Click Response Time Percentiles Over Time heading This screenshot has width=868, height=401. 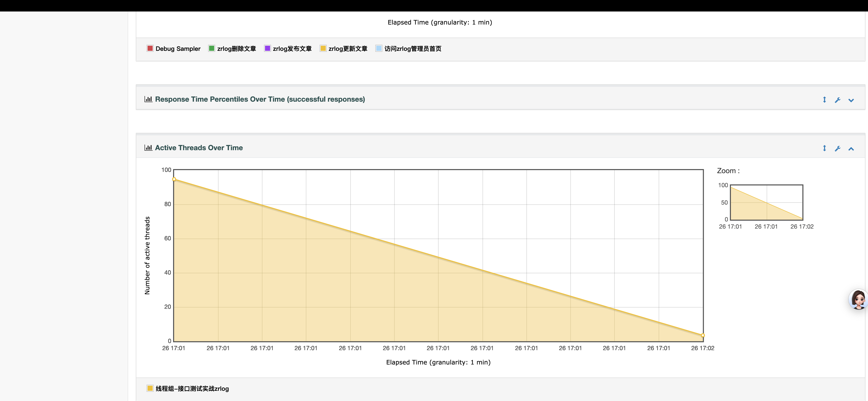[259, 99]
